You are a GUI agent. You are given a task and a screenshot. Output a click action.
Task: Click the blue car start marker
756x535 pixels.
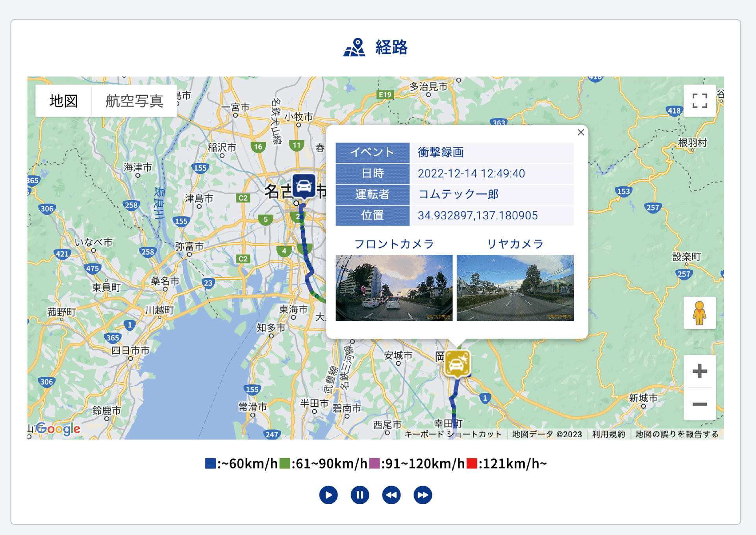click(x=304, y=186)
